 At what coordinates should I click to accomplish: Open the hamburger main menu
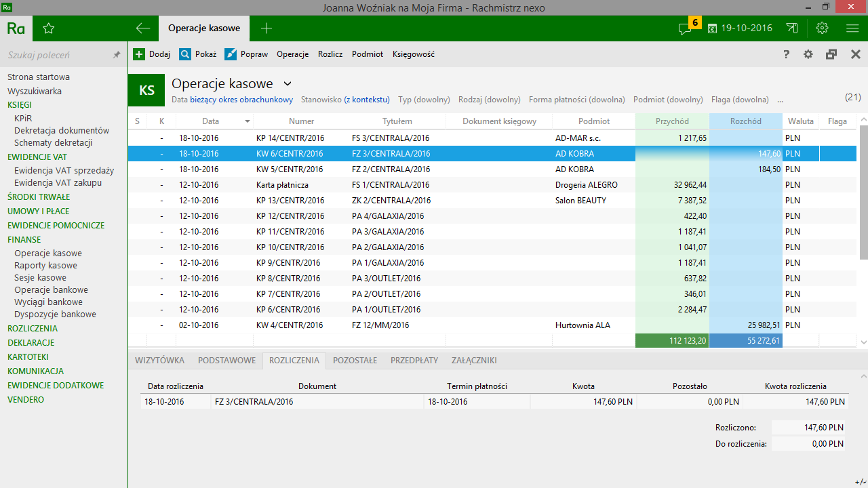[852, 28]
